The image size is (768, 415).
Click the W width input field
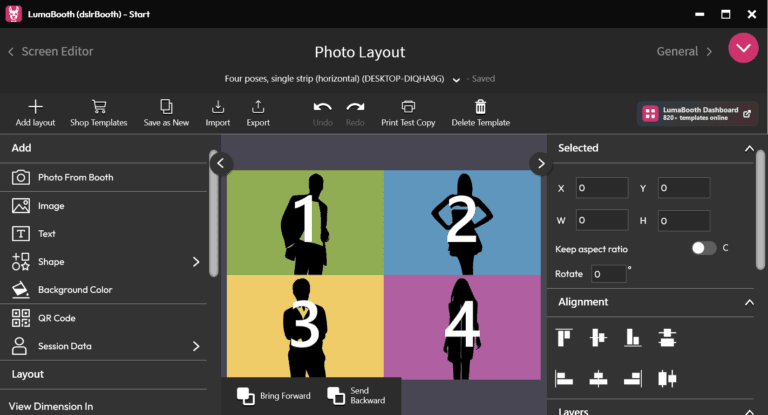point(602,220)
